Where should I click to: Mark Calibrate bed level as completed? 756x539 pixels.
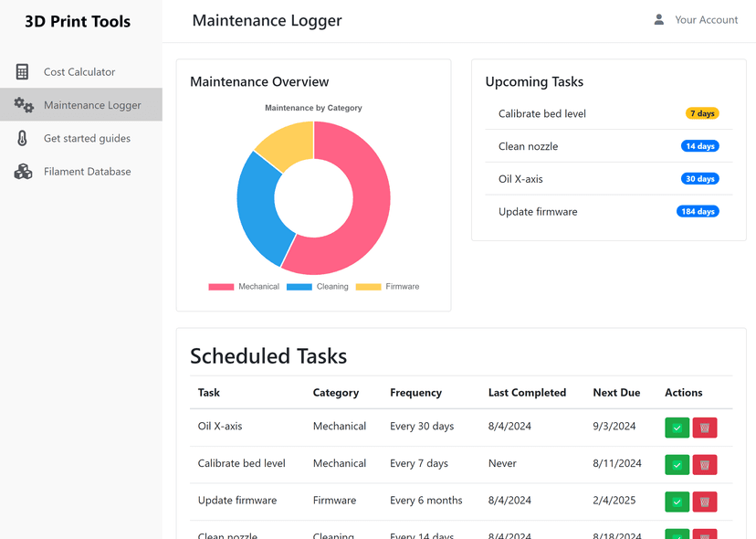click(677, 465)
